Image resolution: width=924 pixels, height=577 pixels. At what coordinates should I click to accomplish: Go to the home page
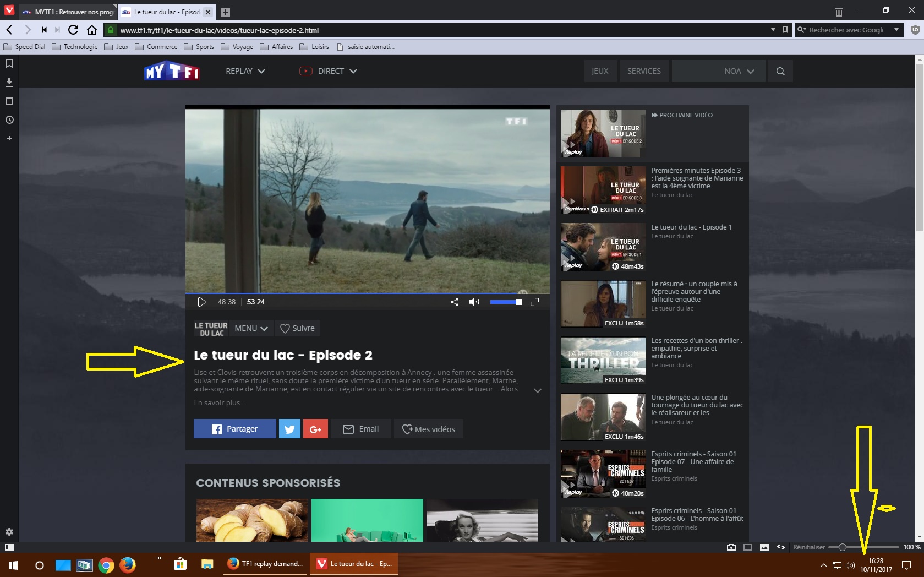tap(92, 30)
